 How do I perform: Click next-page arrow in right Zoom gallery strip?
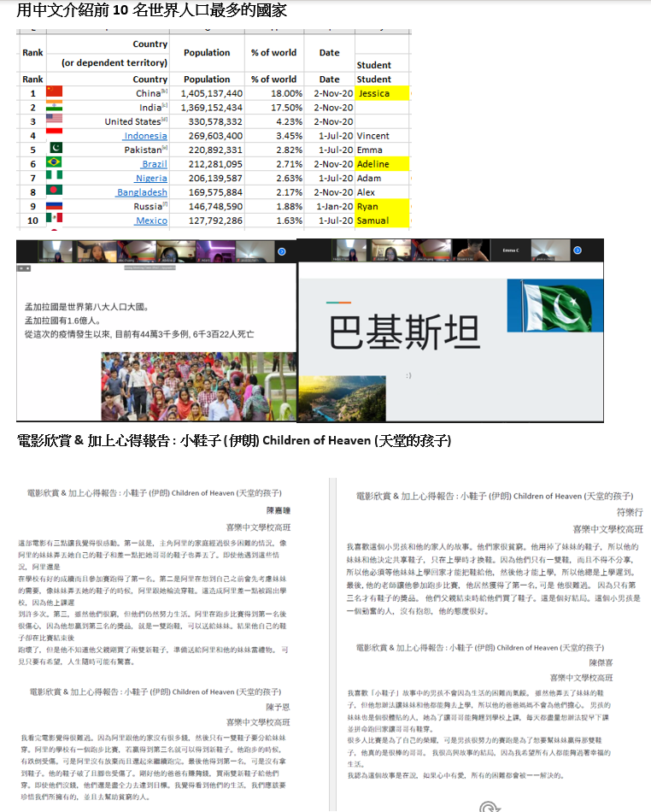[x=577, y=250]
